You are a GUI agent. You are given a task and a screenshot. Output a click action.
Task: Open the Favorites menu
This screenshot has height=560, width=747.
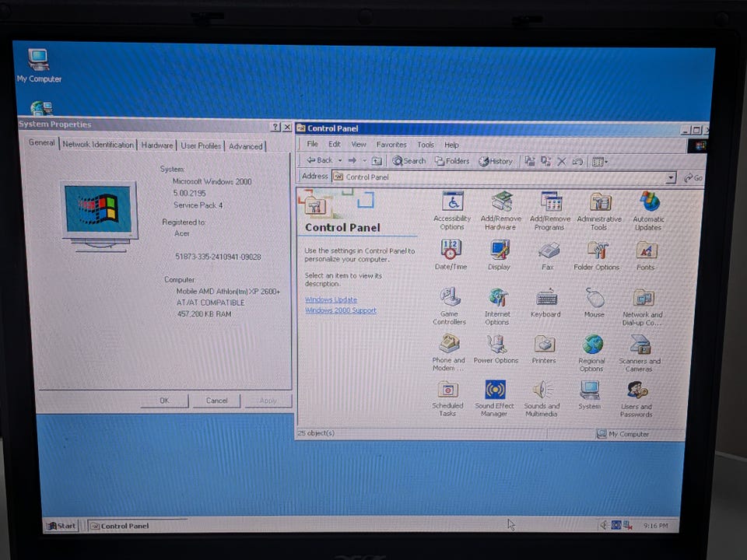(391, 145)
